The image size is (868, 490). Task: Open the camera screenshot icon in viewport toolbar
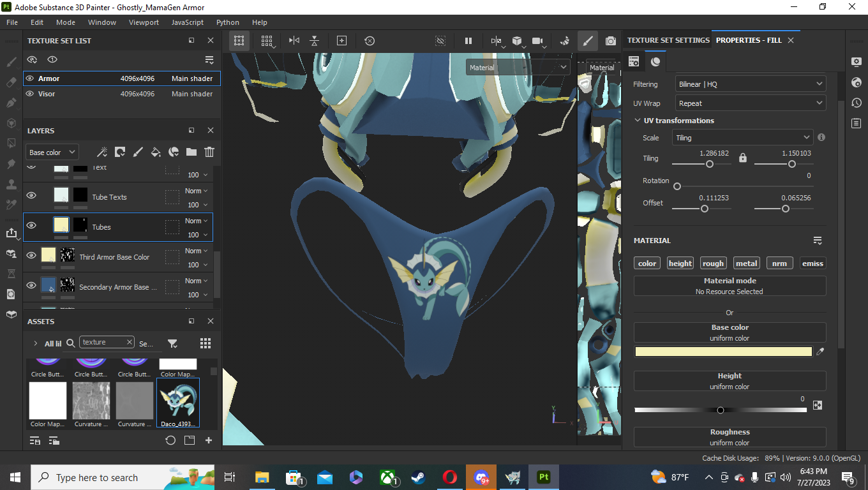tap(611, 41)
